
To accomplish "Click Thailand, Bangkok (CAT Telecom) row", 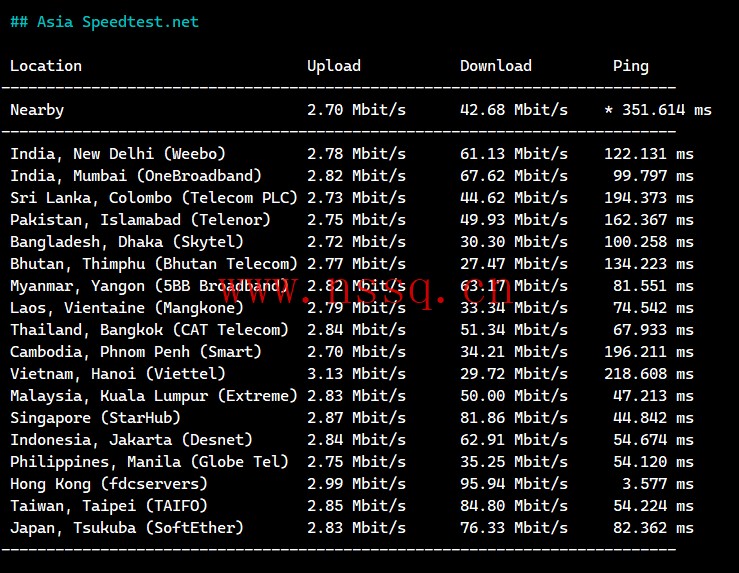I will 352,330.
